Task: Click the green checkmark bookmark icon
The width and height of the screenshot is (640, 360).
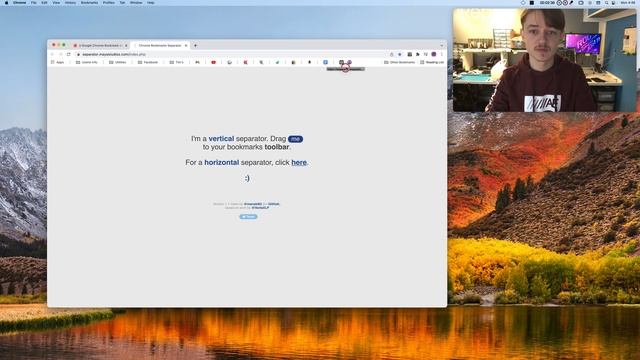Action: (278, 62)
